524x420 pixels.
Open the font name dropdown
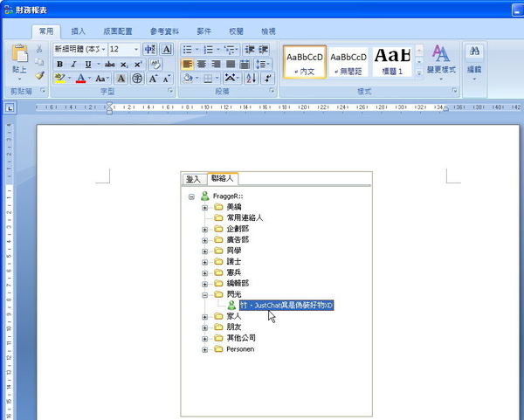[104, 50]
